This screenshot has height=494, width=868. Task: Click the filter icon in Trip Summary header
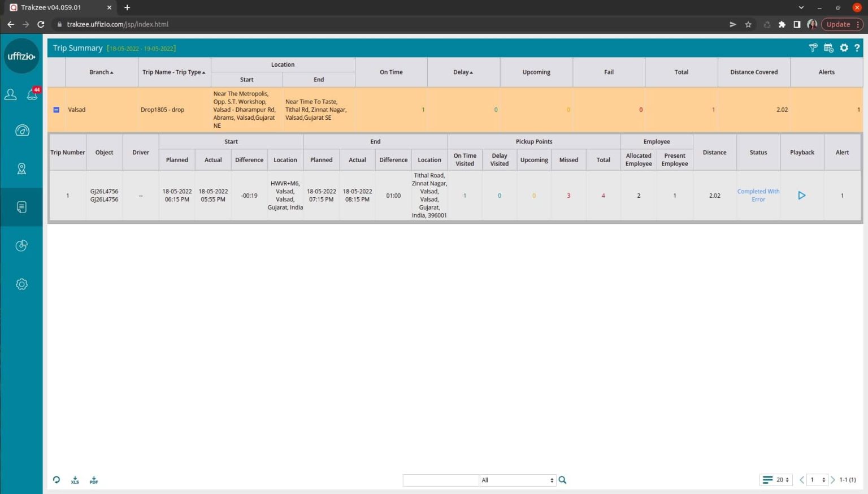point(813,48)
